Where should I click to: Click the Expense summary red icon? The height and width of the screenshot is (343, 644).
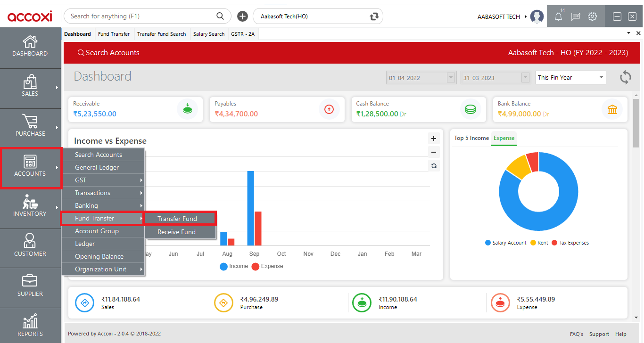click(x=501, y=302)
